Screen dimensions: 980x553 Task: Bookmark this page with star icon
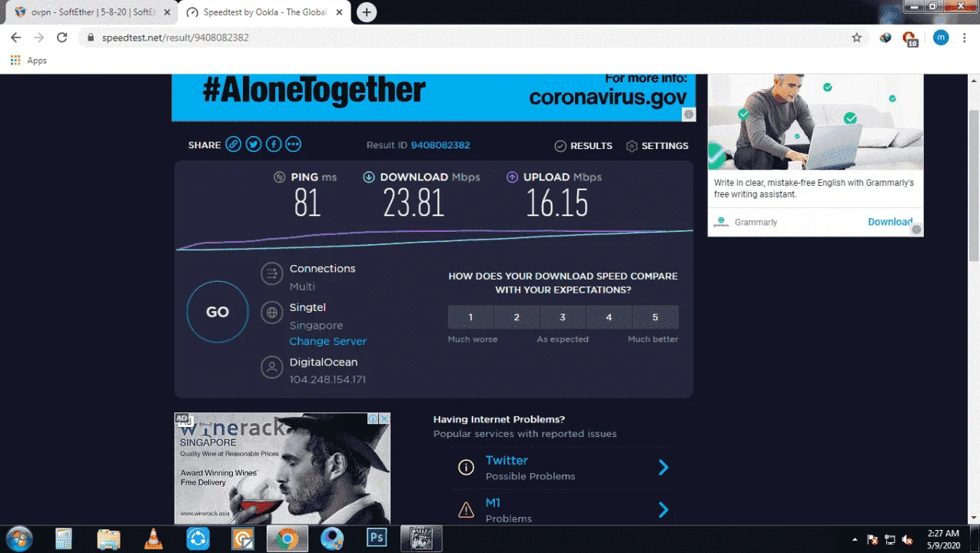[856, 38]
